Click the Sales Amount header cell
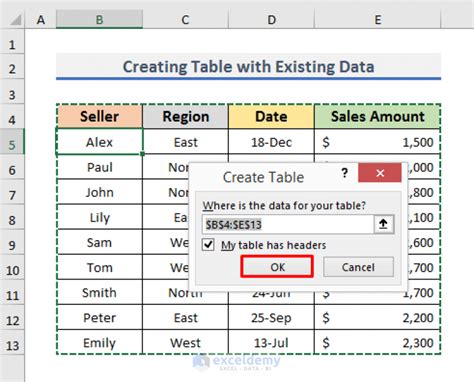This screenshot has width=474, height=382. point(377,116)
